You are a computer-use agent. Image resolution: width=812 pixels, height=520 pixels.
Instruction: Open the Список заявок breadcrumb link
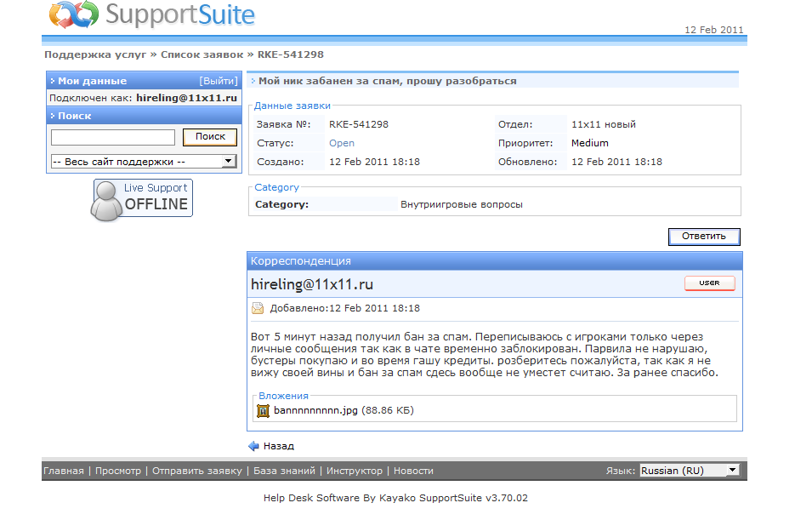202,54
